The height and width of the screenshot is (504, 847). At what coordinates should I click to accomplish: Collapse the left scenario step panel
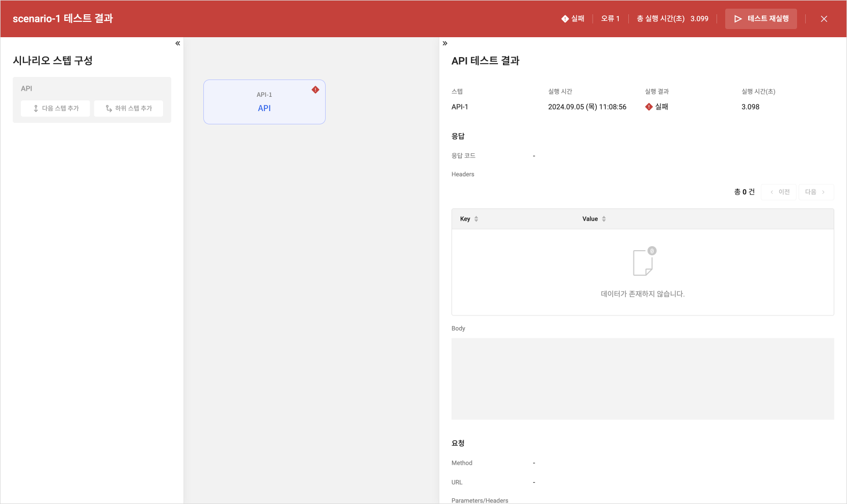coord(178,43)
